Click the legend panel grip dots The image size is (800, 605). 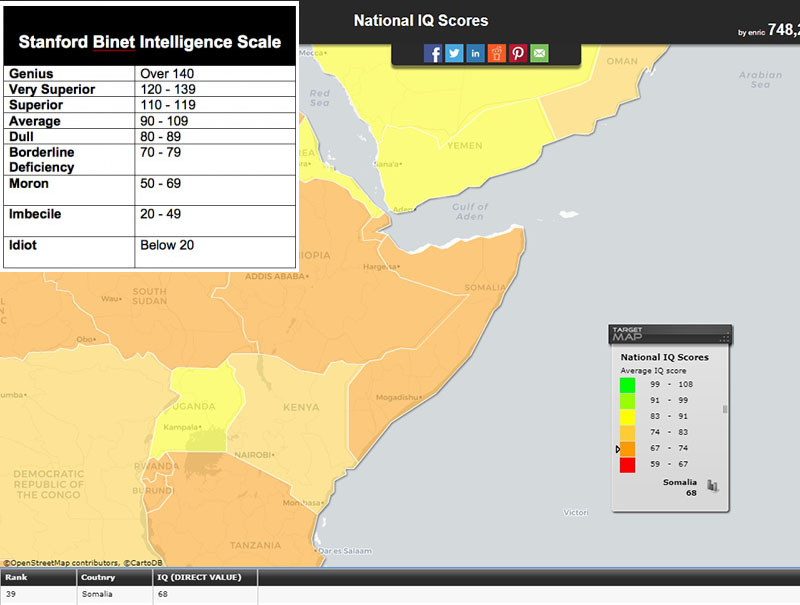click(x=725, y=337)
